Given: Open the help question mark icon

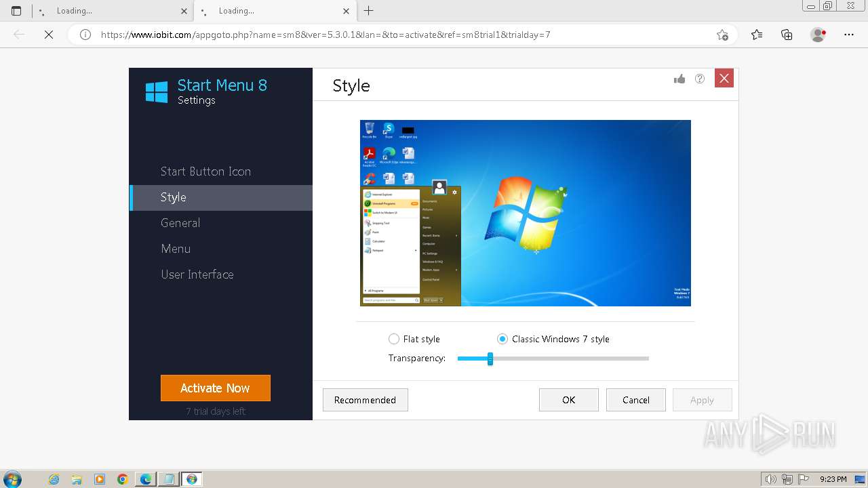Looking at the screenshot, I should click(x=700, y=79).
